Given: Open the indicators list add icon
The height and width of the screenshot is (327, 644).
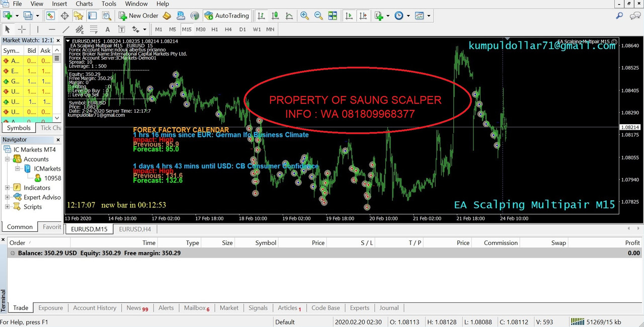Looking at the screenshot, I should [x=379, y=16].
